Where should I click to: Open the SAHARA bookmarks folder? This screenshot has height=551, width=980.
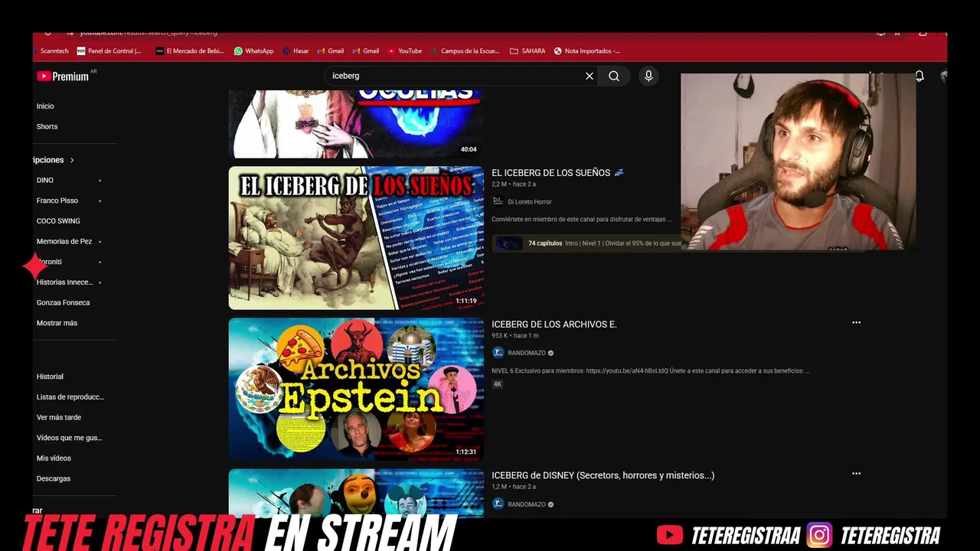pos(528,51)
